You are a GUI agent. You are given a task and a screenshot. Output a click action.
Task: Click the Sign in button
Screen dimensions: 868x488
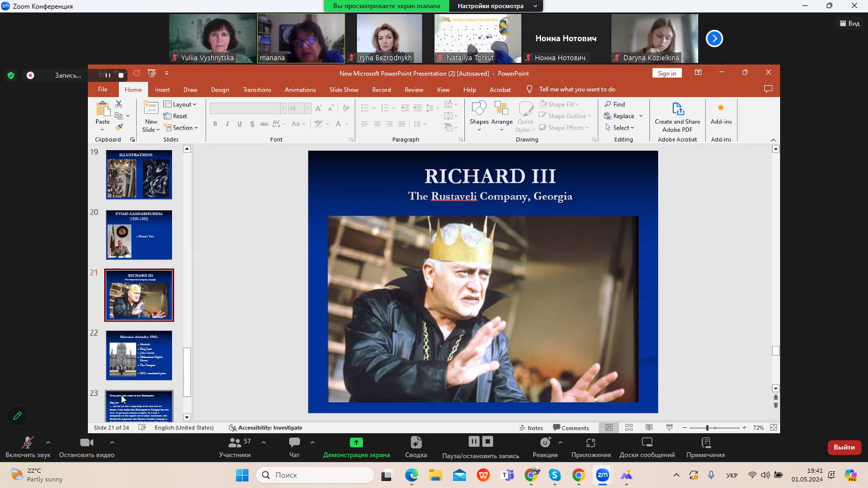(x=667, y=74)
